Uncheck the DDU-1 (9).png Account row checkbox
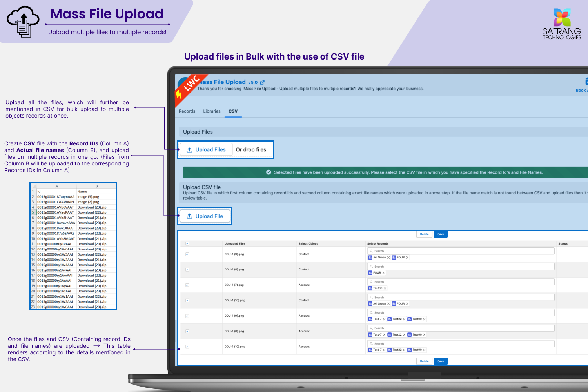588x392 pixels. point(187,316)
